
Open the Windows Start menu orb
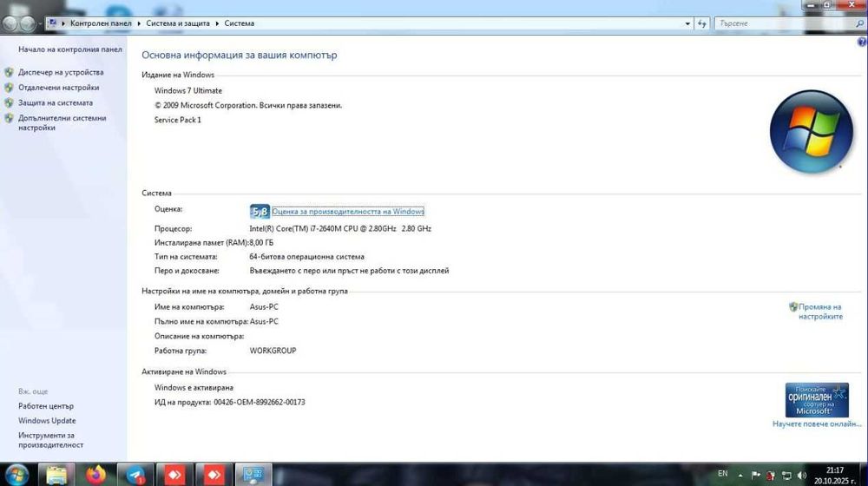[x=16, y=475]
